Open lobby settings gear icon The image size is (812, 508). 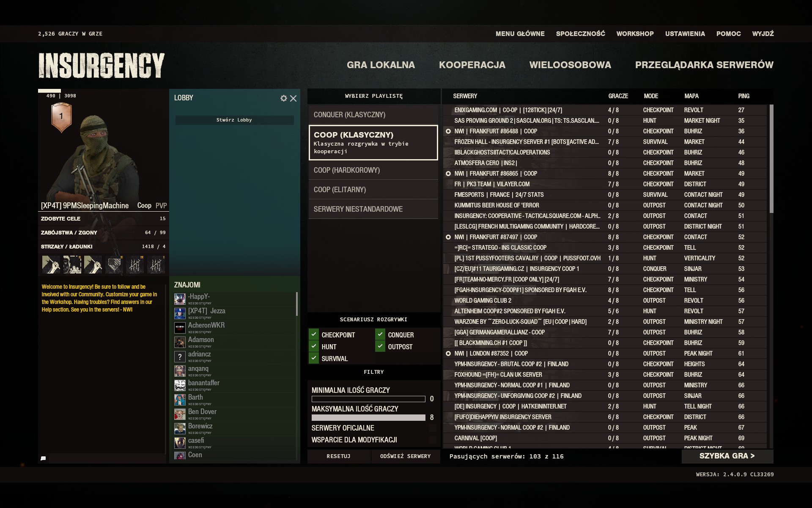283,98
